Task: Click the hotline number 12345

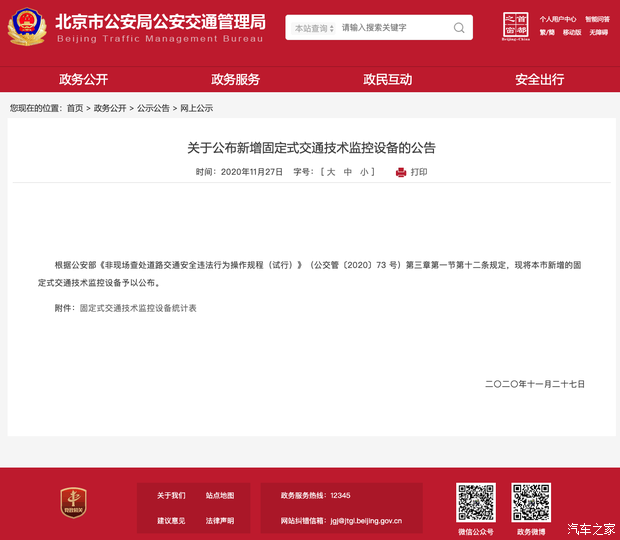Action: click(340, 496)
